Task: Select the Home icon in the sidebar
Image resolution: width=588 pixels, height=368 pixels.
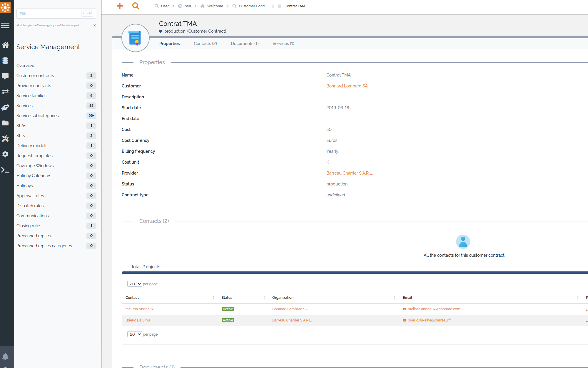Action: point(6,45)
